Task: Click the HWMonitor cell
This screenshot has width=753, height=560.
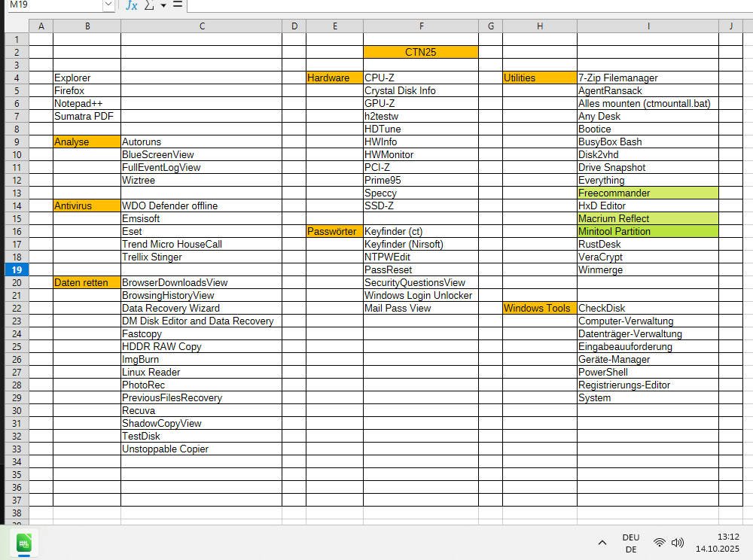Action: (x=421, y=154)
